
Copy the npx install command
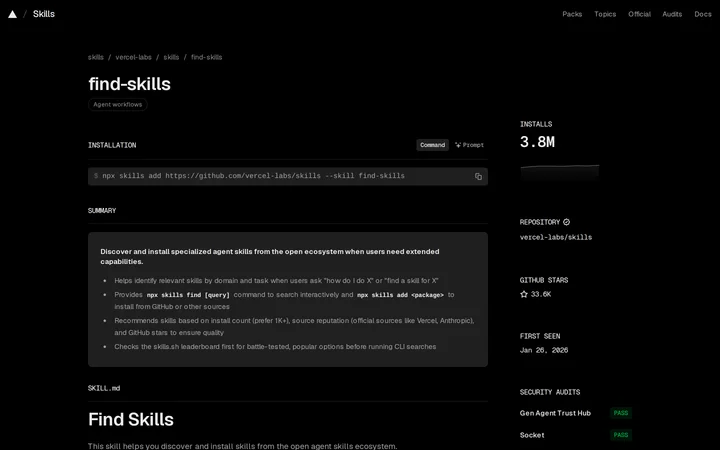coord(478,176)
